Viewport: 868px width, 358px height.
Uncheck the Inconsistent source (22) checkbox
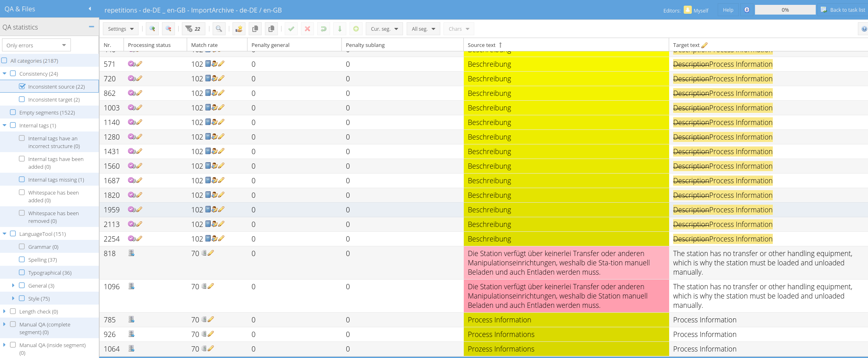pyautogui.click(x=22, y=87)
